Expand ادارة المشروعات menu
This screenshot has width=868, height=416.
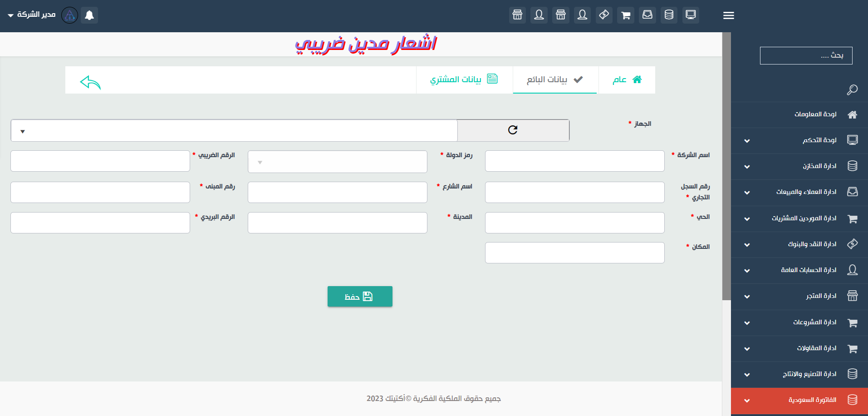tap(799, 322)
